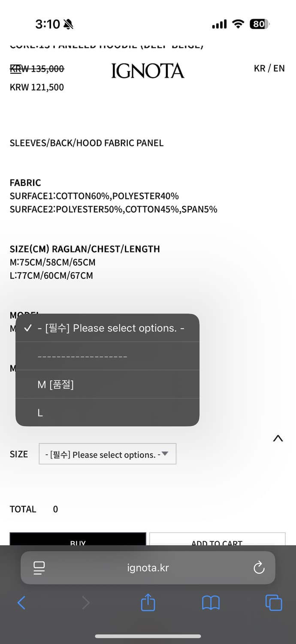Open Safari tabs overview icon
This screenshot has height=644, width=296.
[274, 603]
